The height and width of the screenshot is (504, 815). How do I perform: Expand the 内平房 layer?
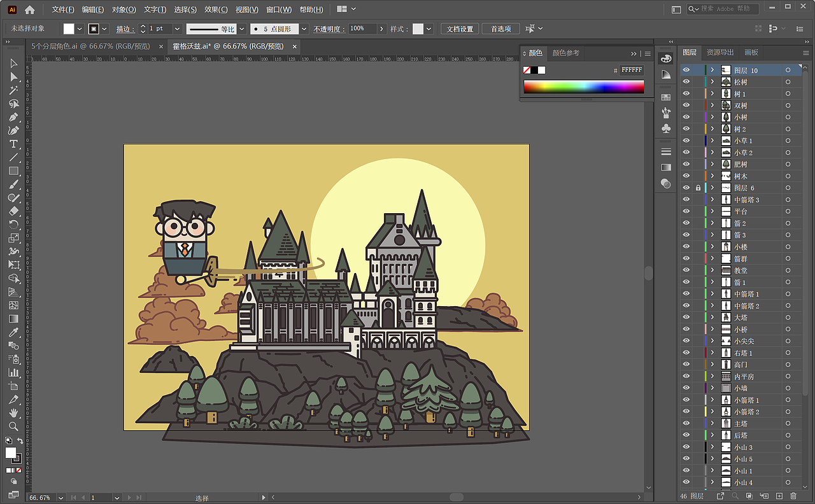click(712, 377)
